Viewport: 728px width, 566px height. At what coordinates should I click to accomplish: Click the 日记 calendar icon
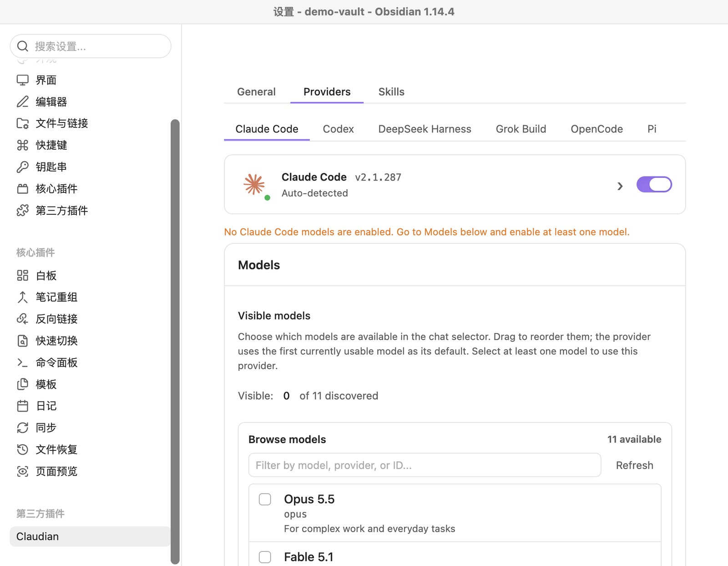point(23,406)
